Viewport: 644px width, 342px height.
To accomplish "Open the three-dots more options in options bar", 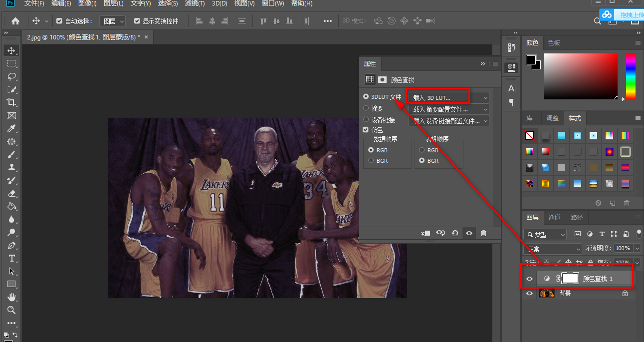I will coord(328,21).
